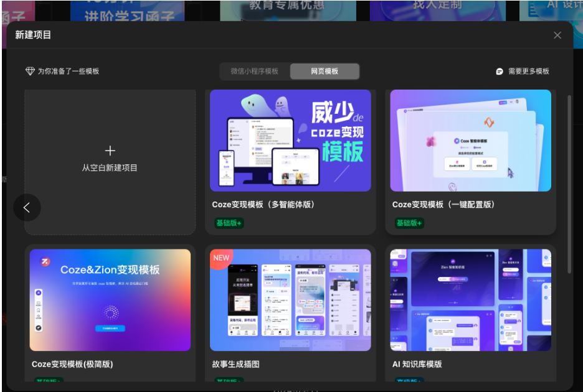This screenshot has height=392, width=583.
Task: Switch to 微信小程序模板 tab
Action: [254, 72]
